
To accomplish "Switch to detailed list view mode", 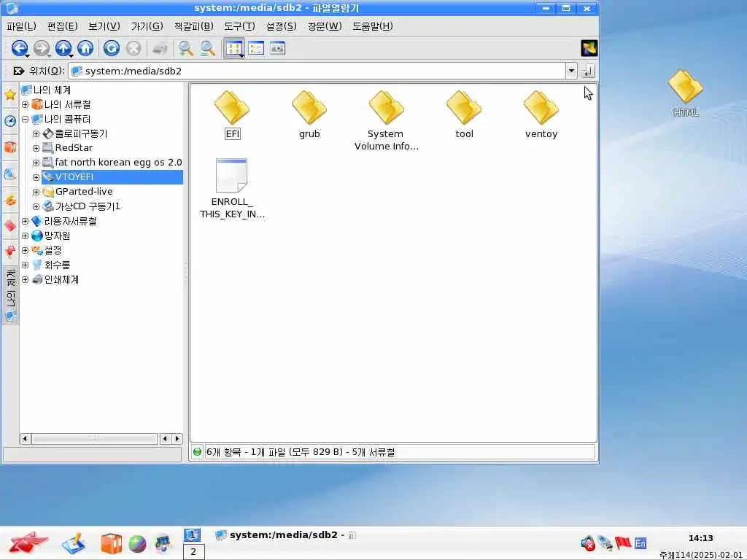I will click(x=256, y=48).
